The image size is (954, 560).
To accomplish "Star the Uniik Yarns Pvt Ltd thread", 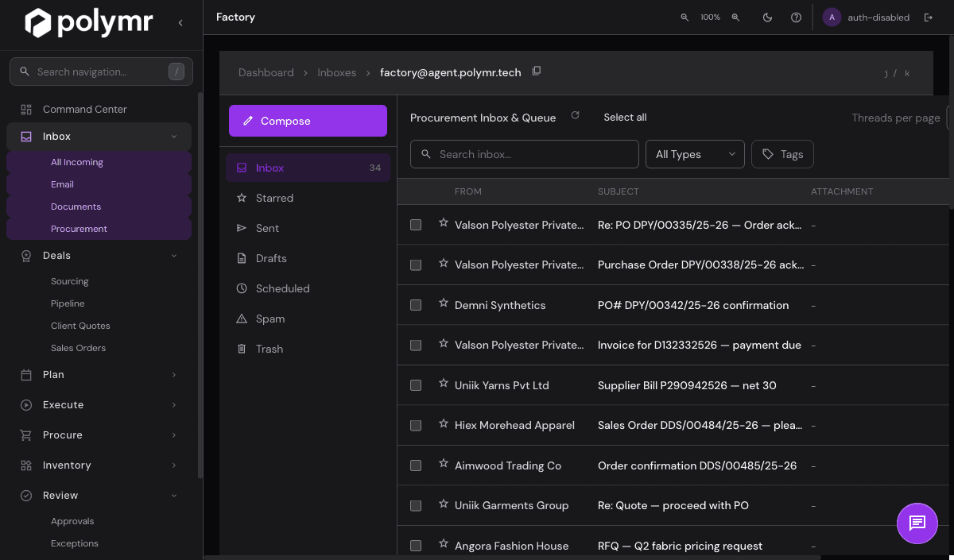I will point(444,384).
